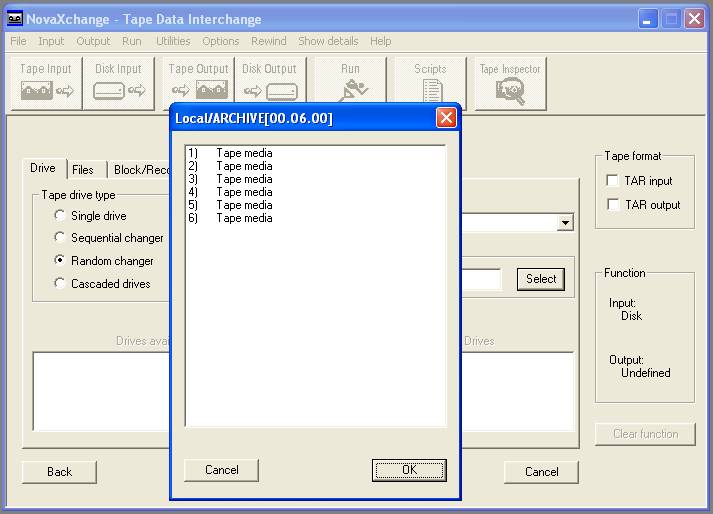Enable the TAR input checkbox
The width and height of the screenshot is (713, 514).
(x=613, y=181)
